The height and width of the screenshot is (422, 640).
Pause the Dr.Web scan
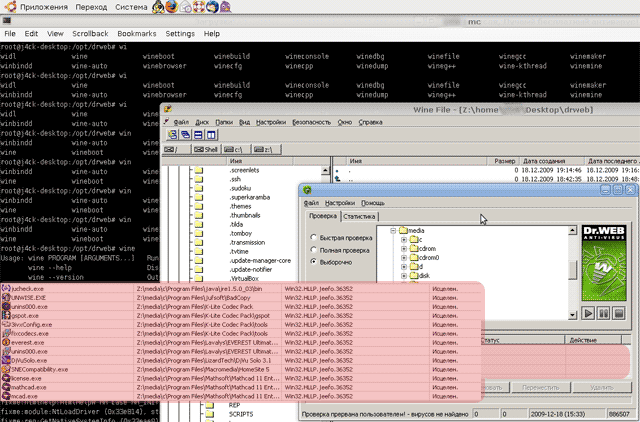(x=606, y=313)
